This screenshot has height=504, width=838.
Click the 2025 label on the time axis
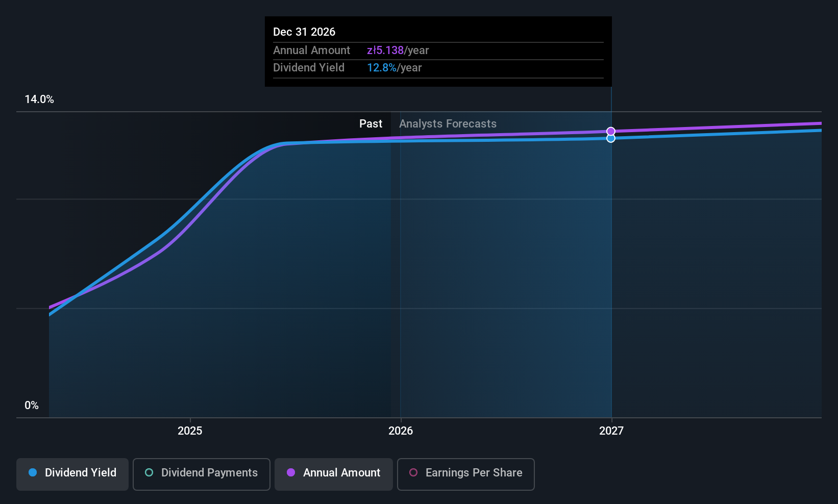(189, 431)
